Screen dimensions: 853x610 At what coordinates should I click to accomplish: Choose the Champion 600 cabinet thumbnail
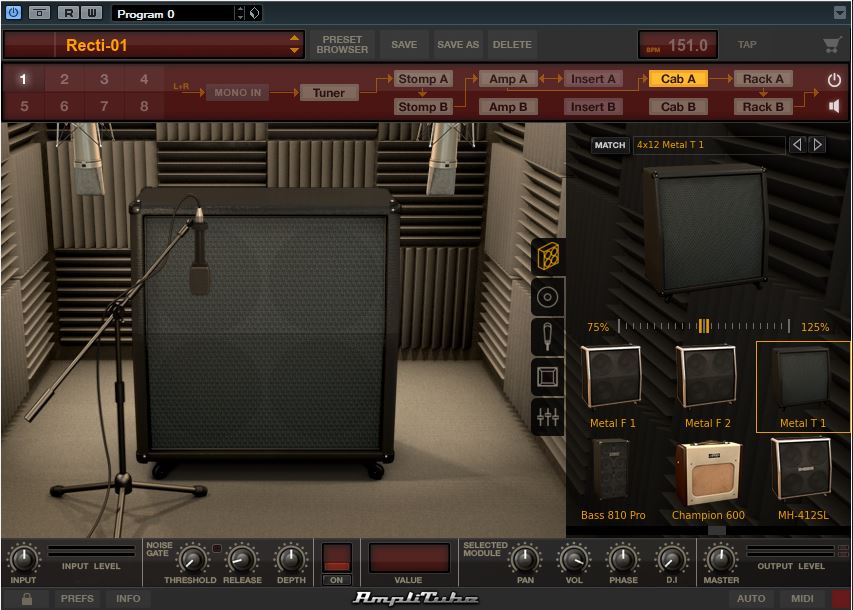708,474
